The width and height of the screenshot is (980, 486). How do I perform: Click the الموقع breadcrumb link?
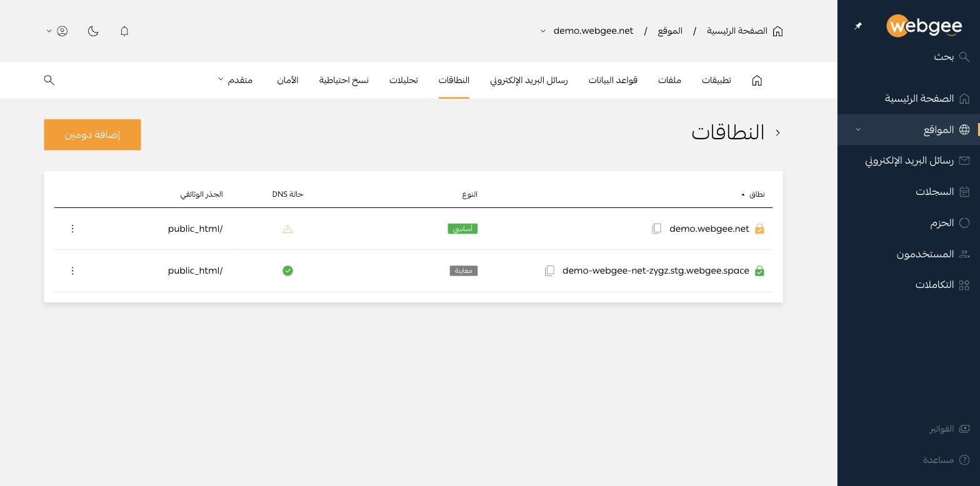tap(670, 31)
